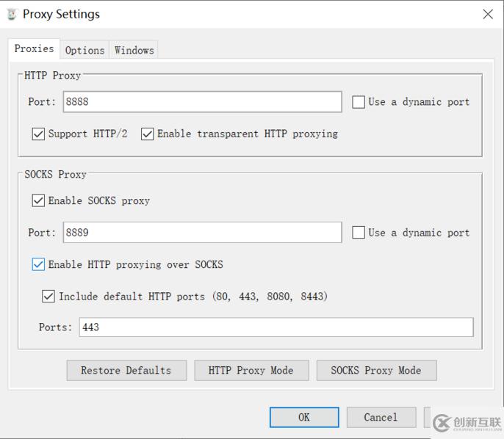Toggle Enable HTTP proxying over SOCKS
This screenshot has height=439, width=504.
pos(38,264)
